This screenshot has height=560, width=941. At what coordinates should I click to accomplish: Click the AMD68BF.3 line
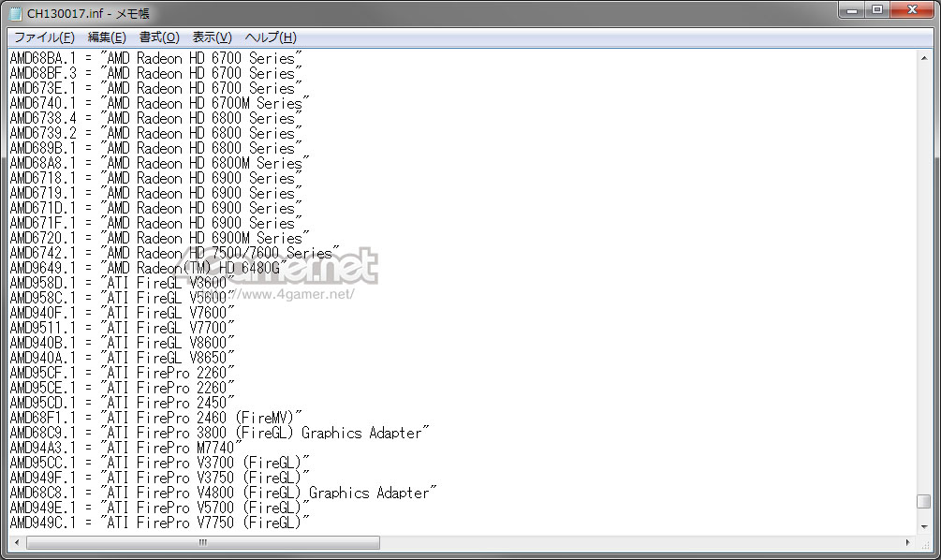coord(155,73)
